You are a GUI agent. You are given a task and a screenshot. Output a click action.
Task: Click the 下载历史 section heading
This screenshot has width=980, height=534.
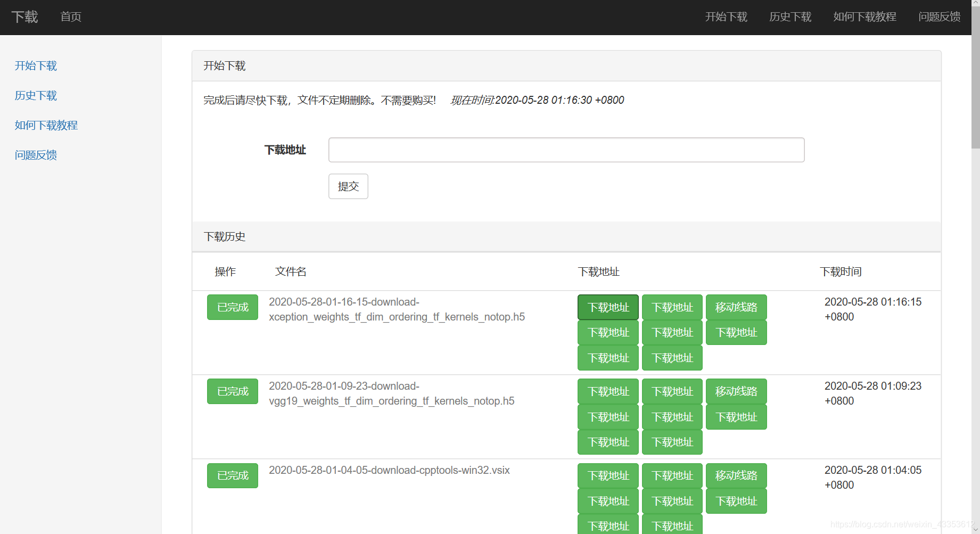point(225,236)
